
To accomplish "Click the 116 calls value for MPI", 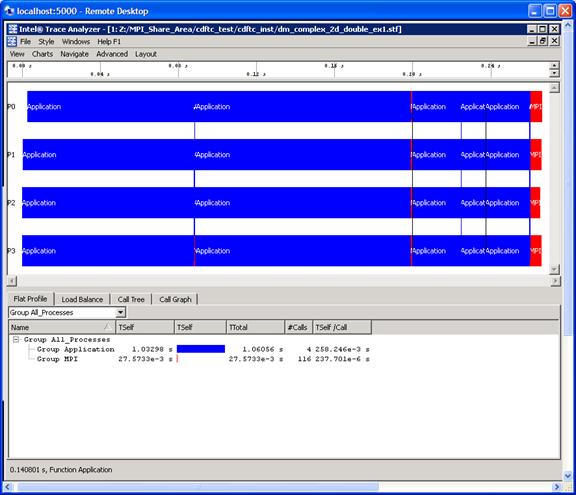I will click(304, 359).
